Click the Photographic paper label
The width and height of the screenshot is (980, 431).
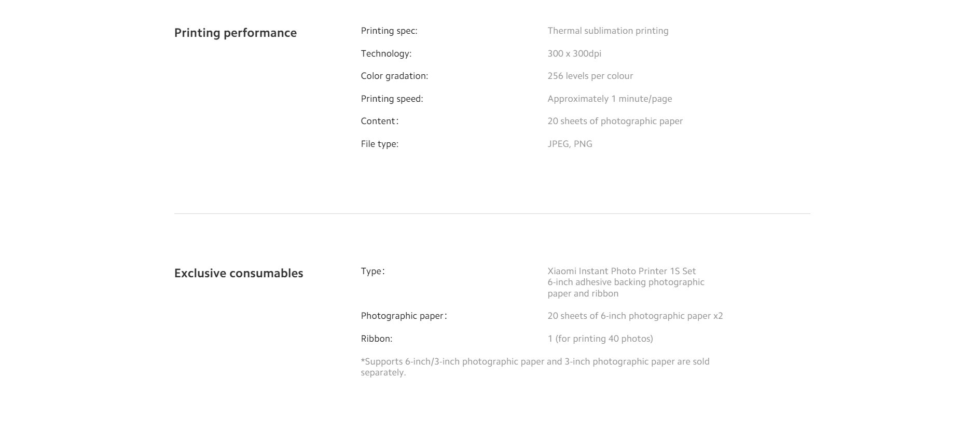click(x=404, y=316)
